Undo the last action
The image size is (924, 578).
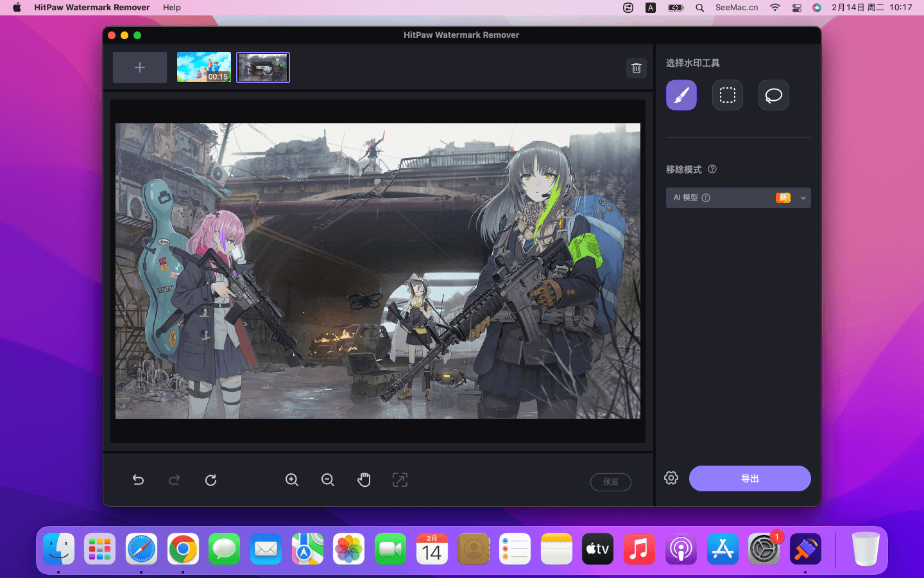[x=138, y=480]
